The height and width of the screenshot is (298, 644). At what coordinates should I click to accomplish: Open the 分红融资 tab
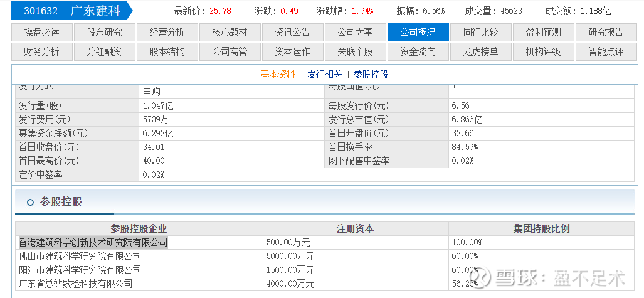[105, 52]
